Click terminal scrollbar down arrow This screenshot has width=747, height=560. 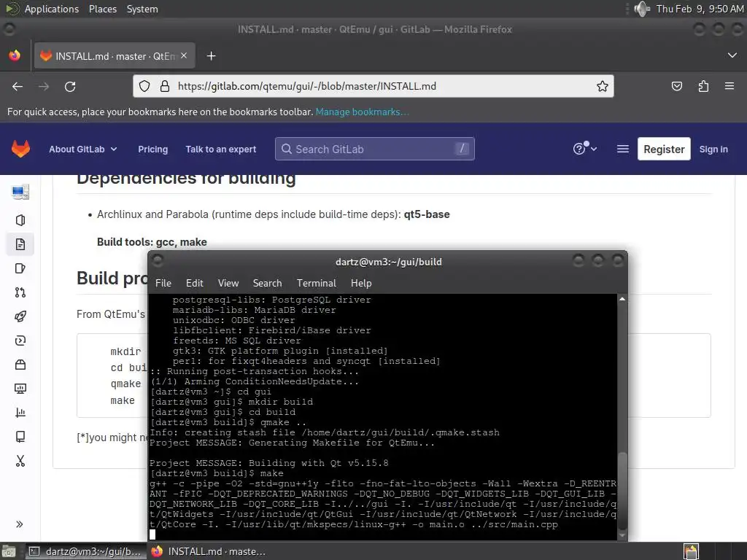[x=622, y=535]
